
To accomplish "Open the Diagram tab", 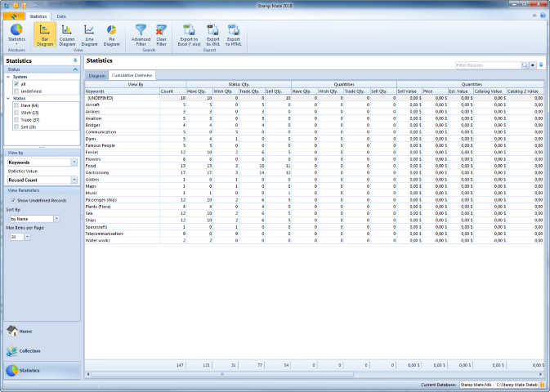I will pyautogui.click(x=97, y=75).
